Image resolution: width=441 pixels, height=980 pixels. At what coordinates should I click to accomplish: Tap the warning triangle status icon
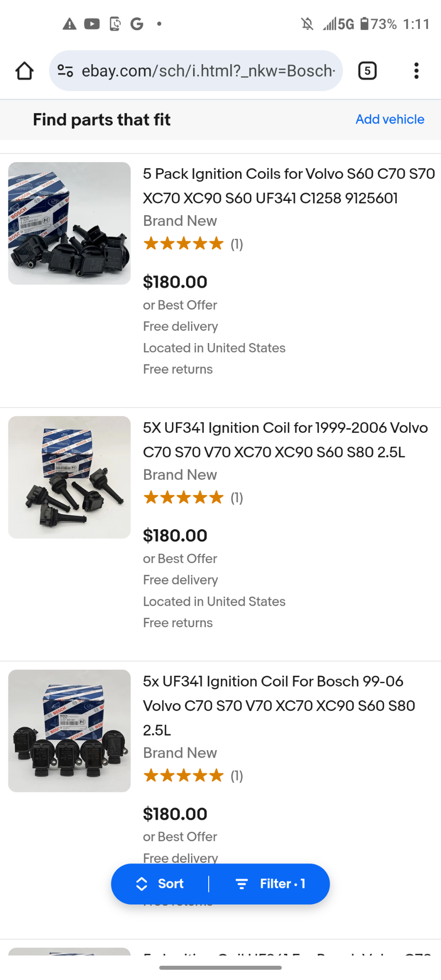click(70, 24)
